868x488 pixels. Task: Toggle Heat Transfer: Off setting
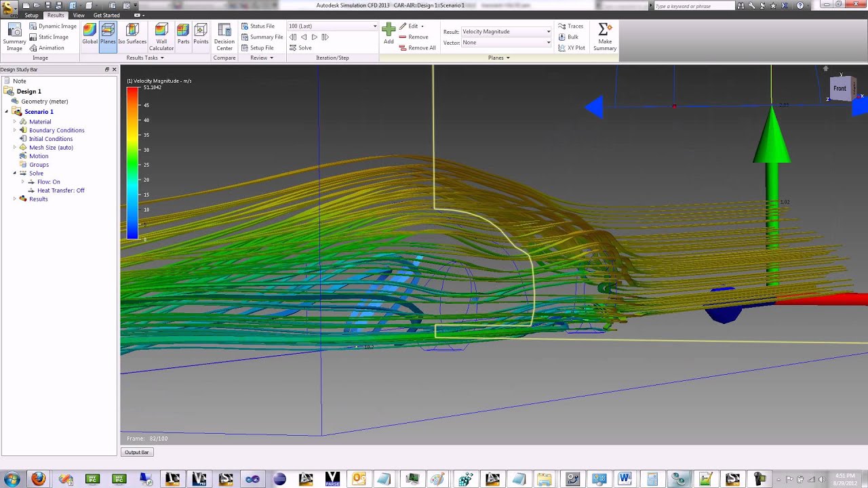tap(60, 190)
